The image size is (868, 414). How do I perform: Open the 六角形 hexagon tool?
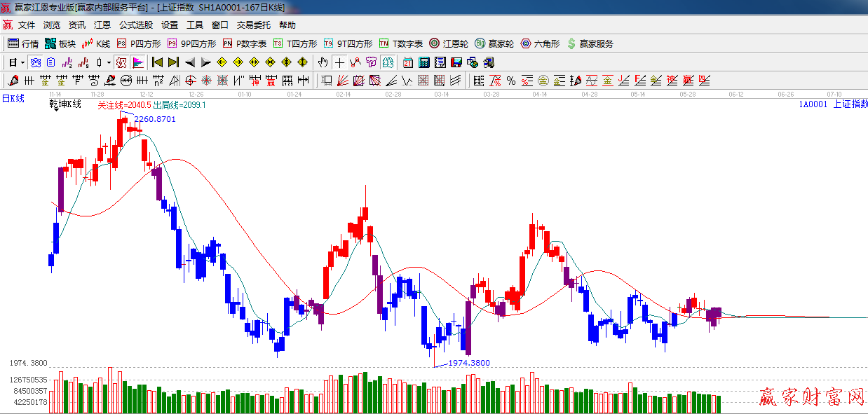(x=540, y=43)
